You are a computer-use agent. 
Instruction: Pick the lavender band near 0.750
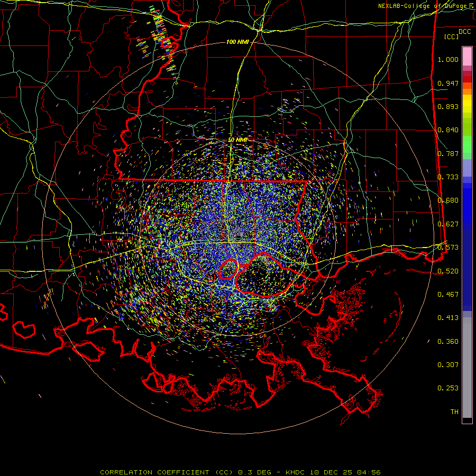tap(467, 168)
